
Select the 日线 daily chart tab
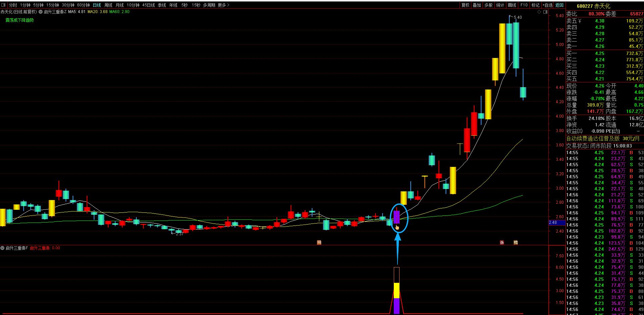[x=97, y=5]
